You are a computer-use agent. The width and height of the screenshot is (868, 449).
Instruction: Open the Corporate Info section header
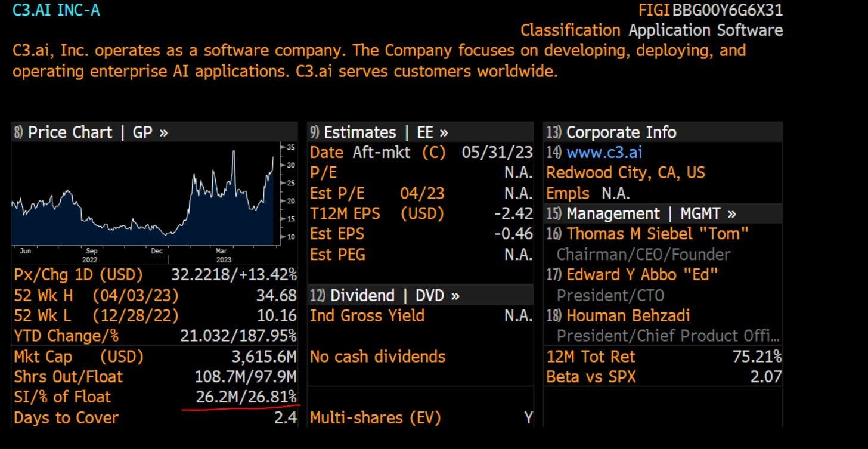tap(663, 132)
